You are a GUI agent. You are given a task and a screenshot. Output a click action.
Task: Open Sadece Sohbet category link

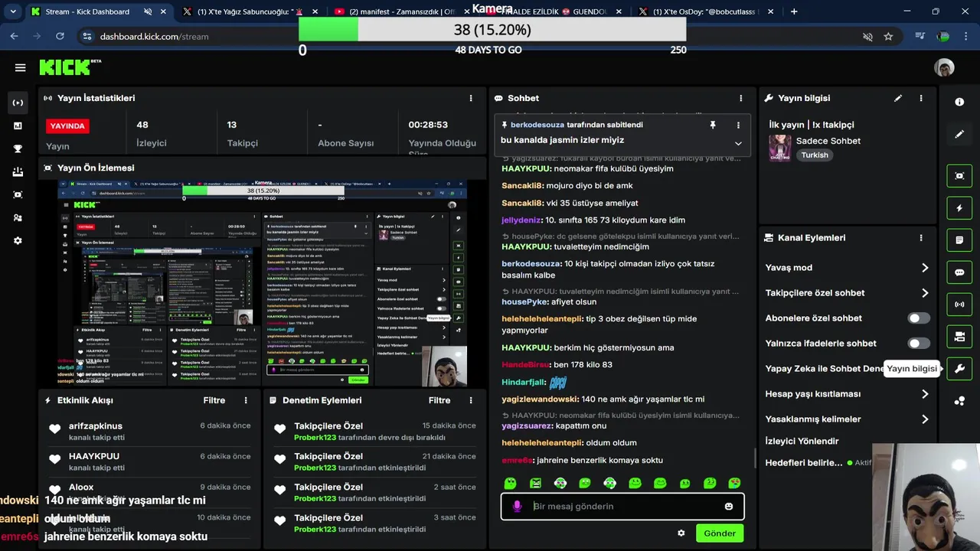point(828,141)
